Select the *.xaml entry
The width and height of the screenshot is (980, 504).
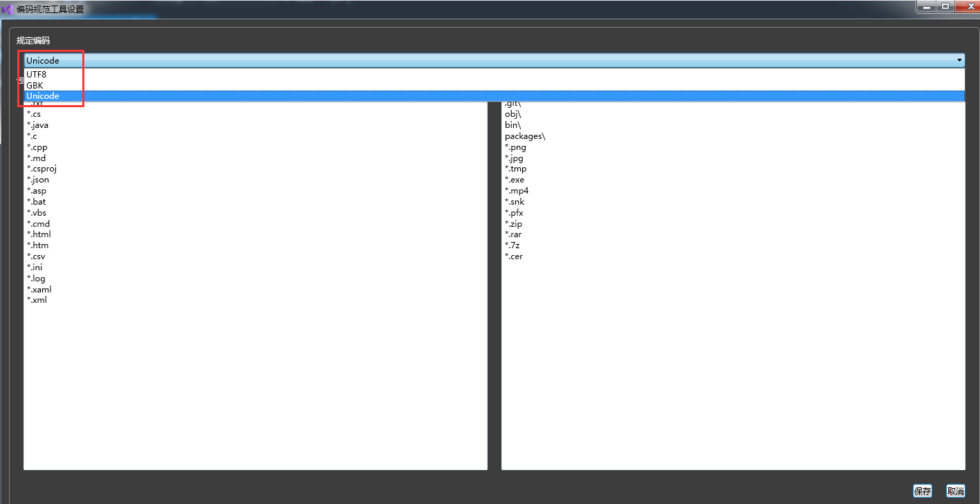coord(39,290)
